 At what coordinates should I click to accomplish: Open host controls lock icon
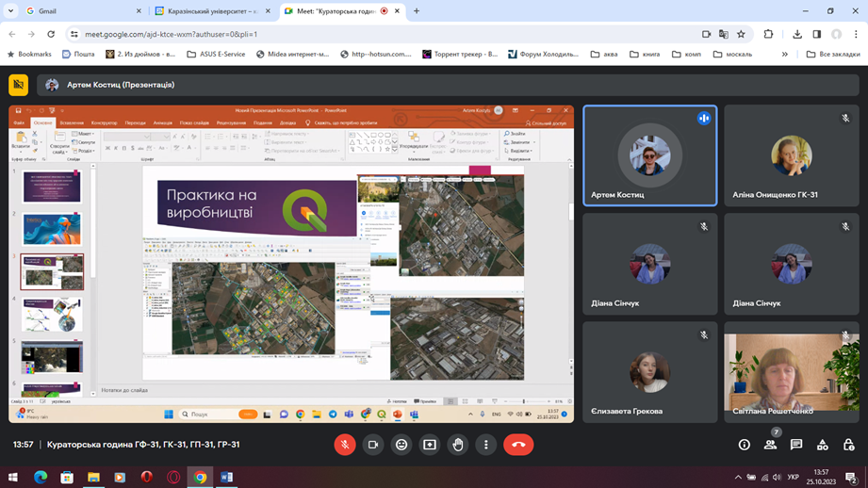point(848,445)
